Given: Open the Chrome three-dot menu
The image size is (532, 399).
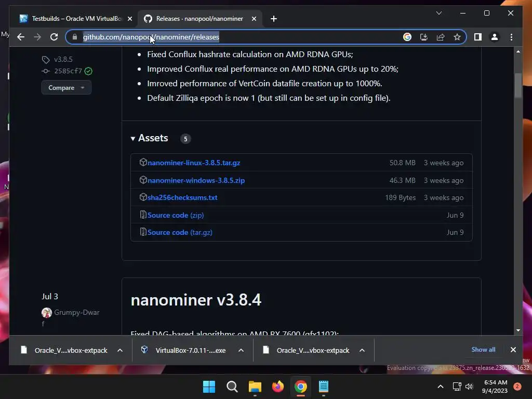Looking at the screenshot, I should (x=511, y=37).
